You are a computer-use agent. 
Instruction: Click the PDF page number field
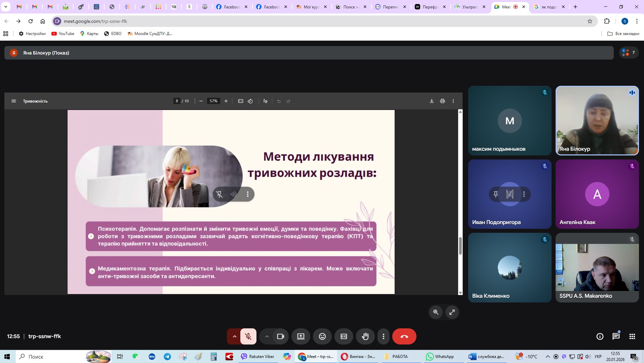click(x=177, y=101)
